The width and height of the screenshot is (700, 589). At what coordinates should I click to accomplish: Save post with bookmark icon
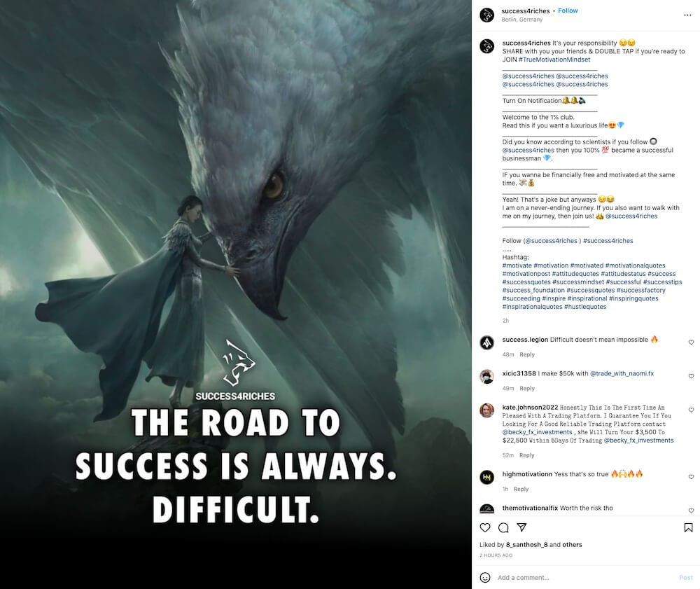point(688,527)
